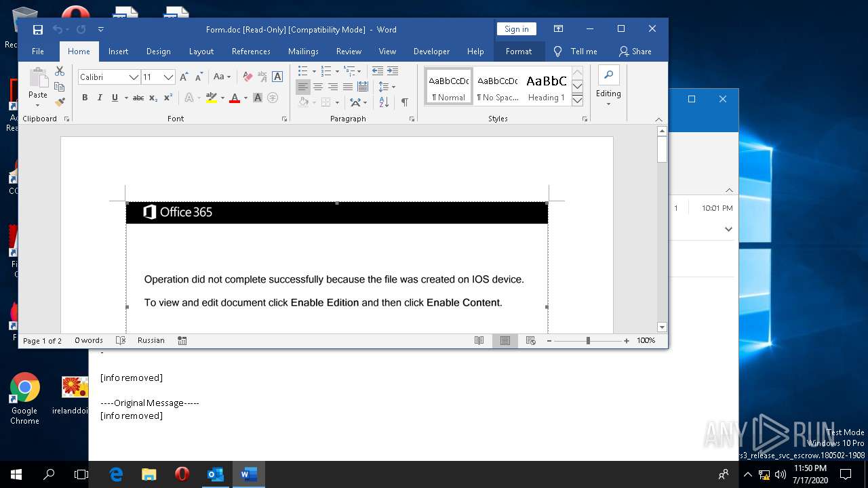Toggle Bold formatting

[85, 98]
